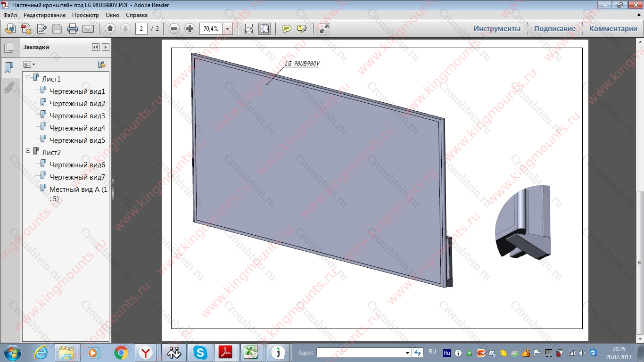Toggle fit-to-width scrolling mode
The image size is (644, 362).
249,29
